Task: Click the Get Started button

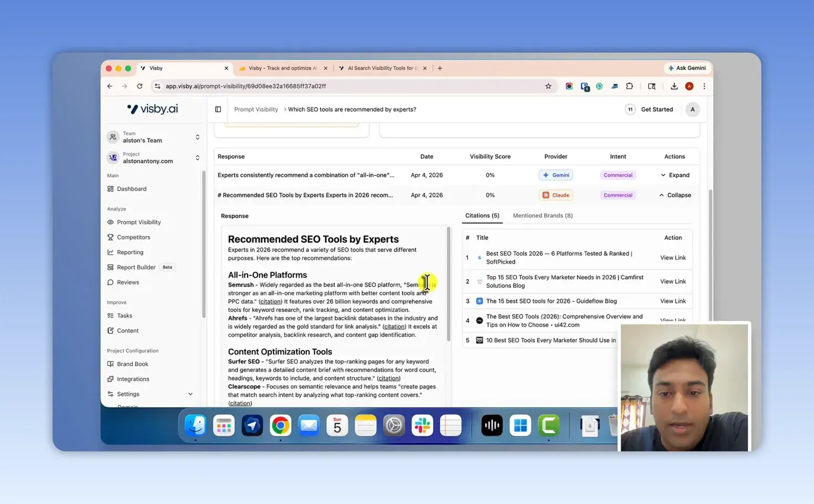Action: click(x=657, y=110)
